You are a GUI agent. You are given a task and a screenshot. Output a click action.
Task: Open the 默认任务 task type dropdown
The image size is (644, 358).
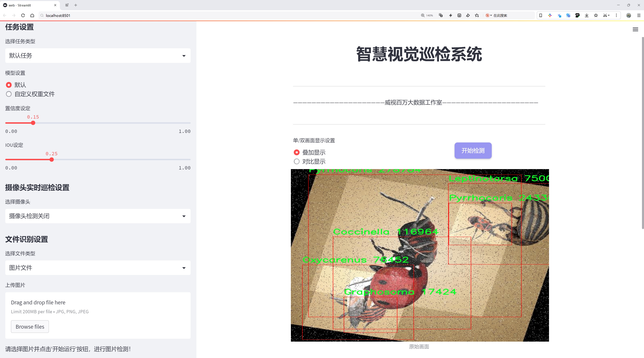pos(98,55)
